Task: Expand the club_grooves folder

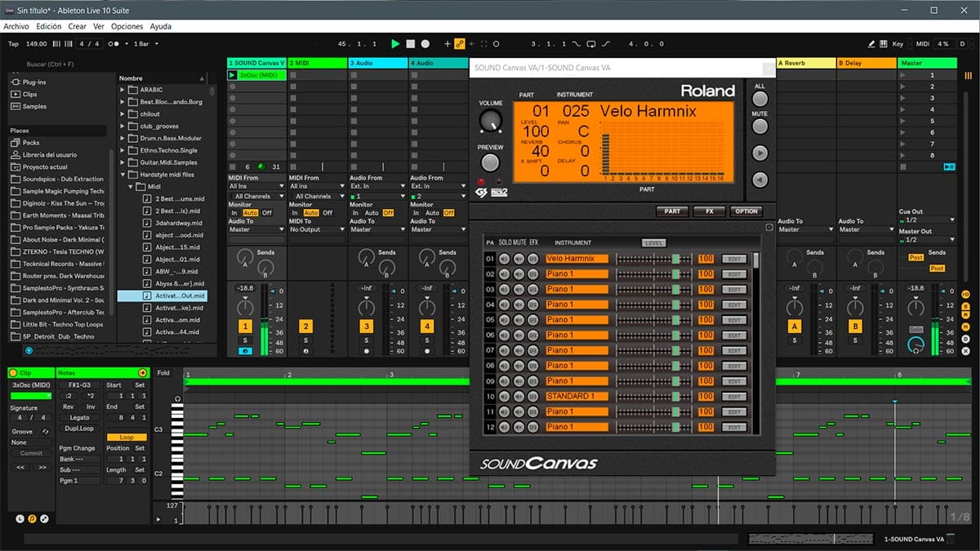Action: [122, 127]
